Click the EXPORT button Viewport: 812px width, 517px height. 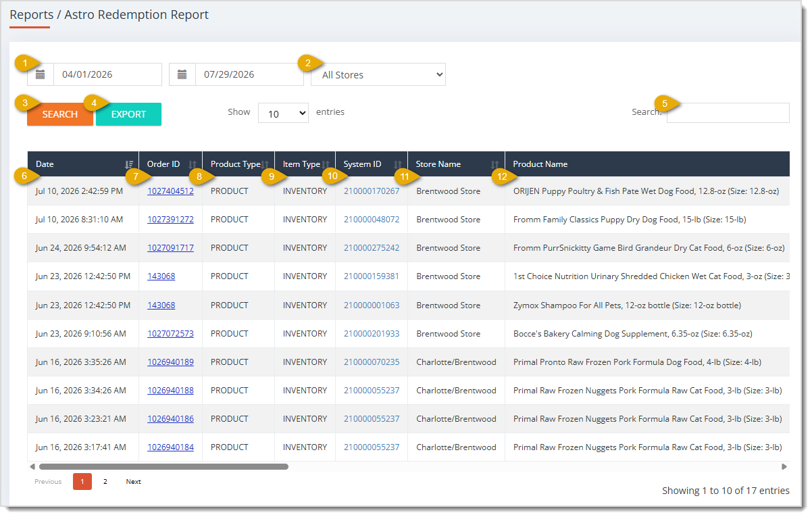click(x=128, y=114)
